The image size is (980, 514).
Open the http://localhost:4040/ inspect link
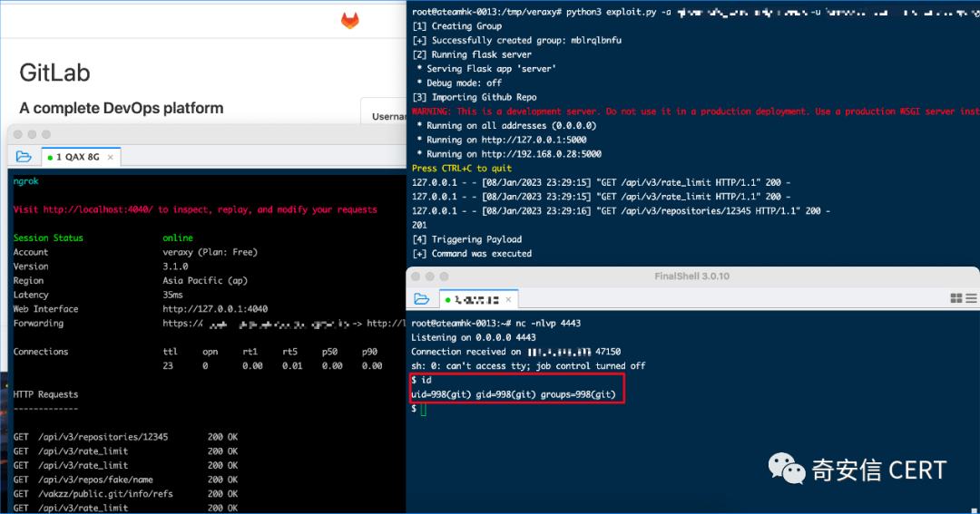98,209
